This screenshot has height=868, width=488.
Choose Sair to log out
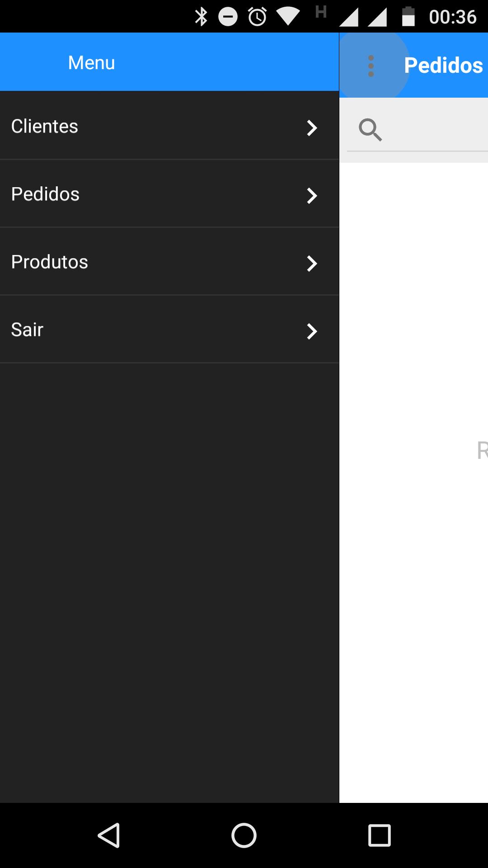pos(169,329)
